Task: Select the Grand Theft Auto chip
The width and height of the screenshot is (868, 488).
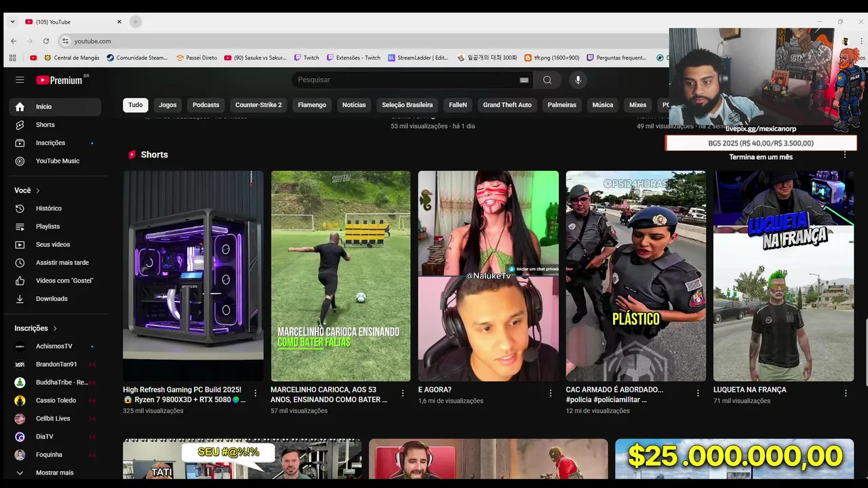Action: coord(507,105)
